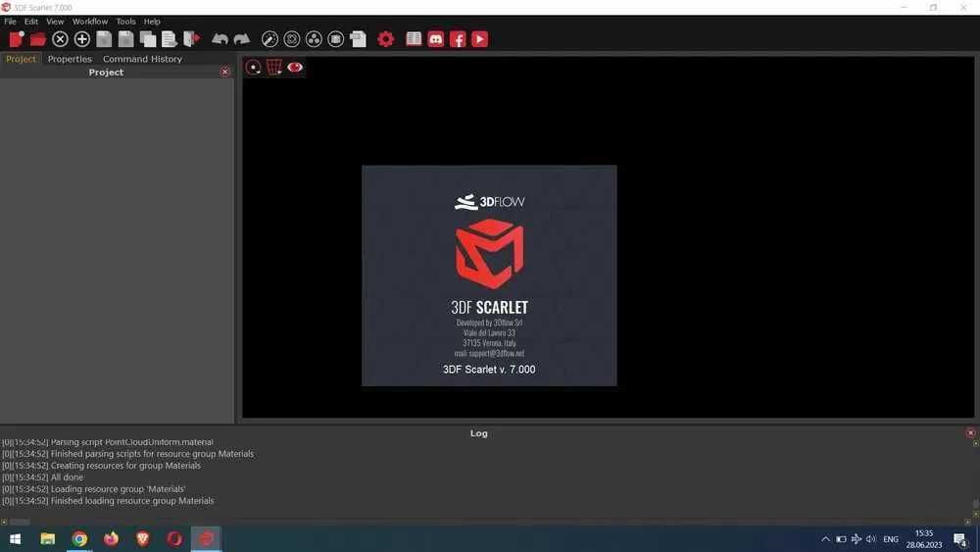The height and width of the screenshot is (552, 980).
Task: Click log line 'Finished parsing scripts for resource group'
Action: (127, 454)
